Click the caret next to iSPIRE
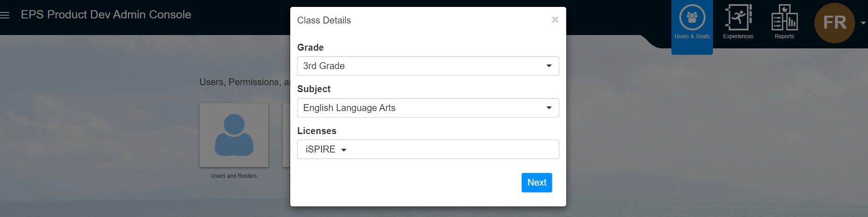Screen dimensions: 868x217 pyautogui.click(x=344, y=150)
